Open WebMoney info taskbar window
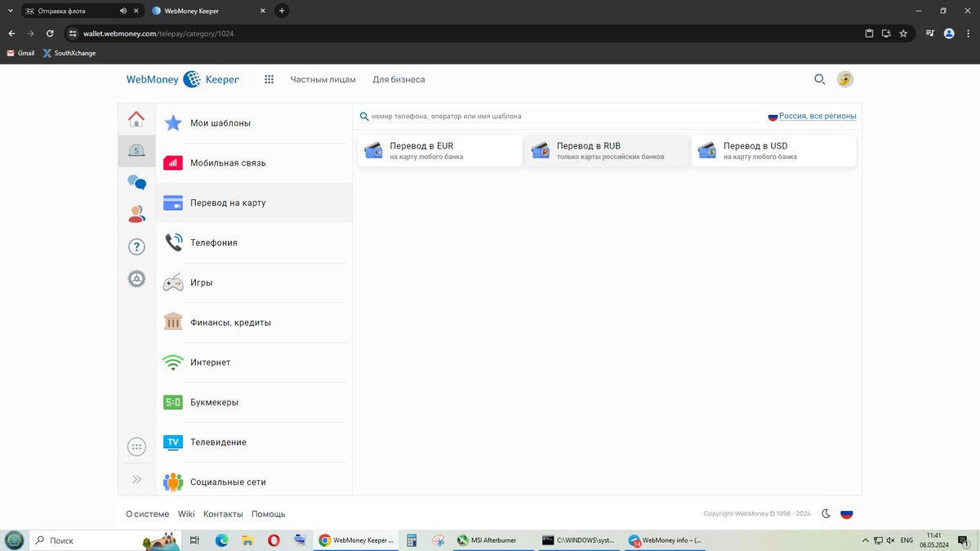This screenshot has height=551, width=980. (x=666, y=540)
